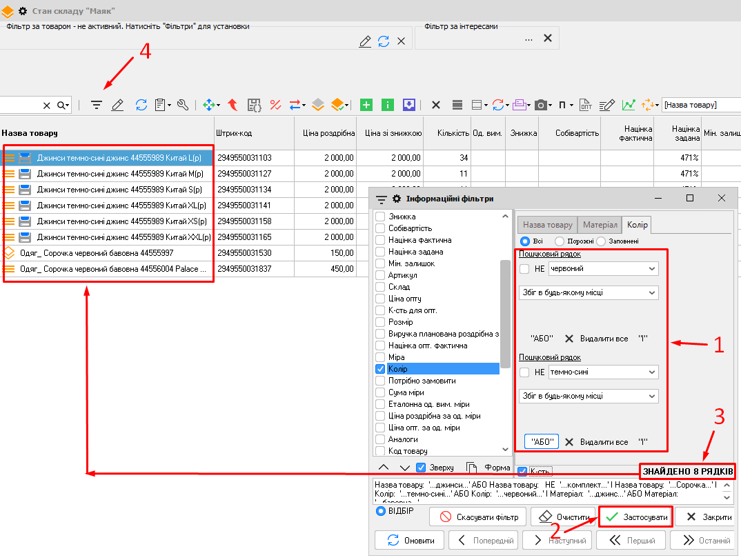Switch to the Назва товару tab
Screen dimensions: 741x560
point(548,225)
